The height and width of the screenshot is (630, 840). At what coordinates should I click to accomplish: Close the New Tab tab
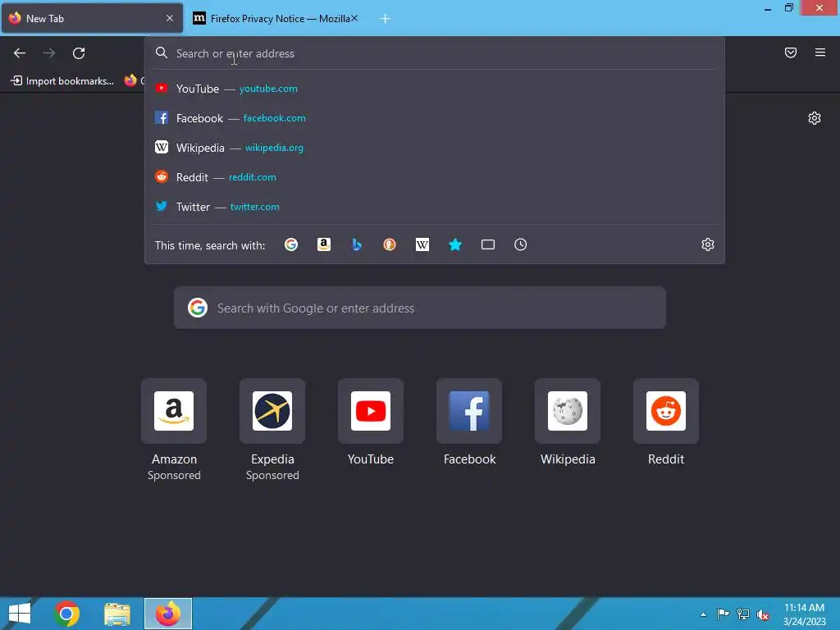click(170, 18)
